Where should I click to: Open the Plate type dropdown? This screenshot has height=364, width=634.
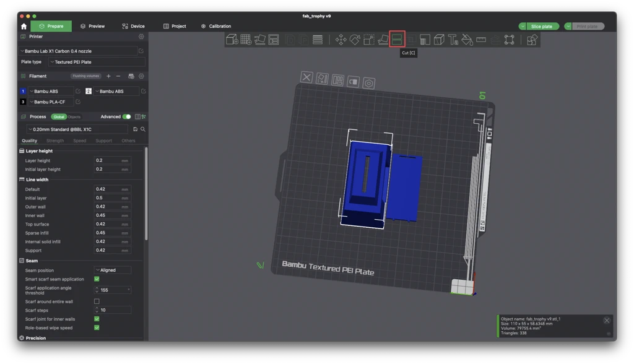97,62
